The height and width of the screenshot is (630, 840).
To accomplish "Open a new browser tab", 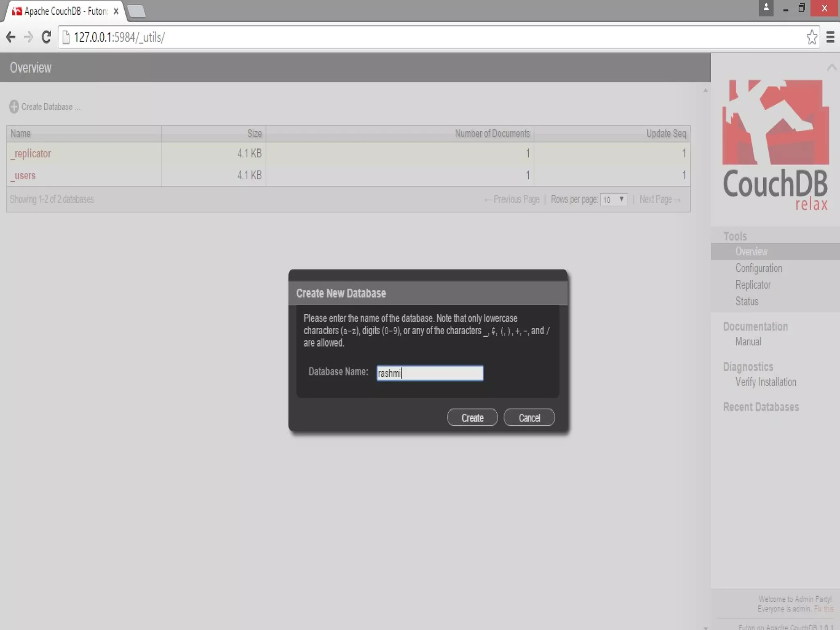I will click(137, 11).
